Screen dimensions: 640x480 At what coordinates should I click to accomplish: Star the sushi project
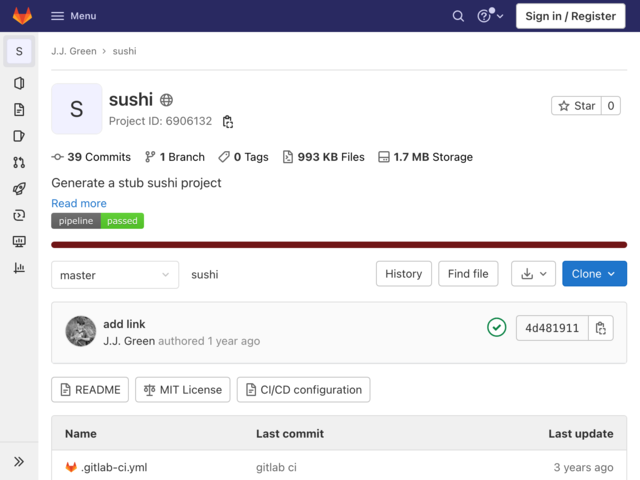576,106
